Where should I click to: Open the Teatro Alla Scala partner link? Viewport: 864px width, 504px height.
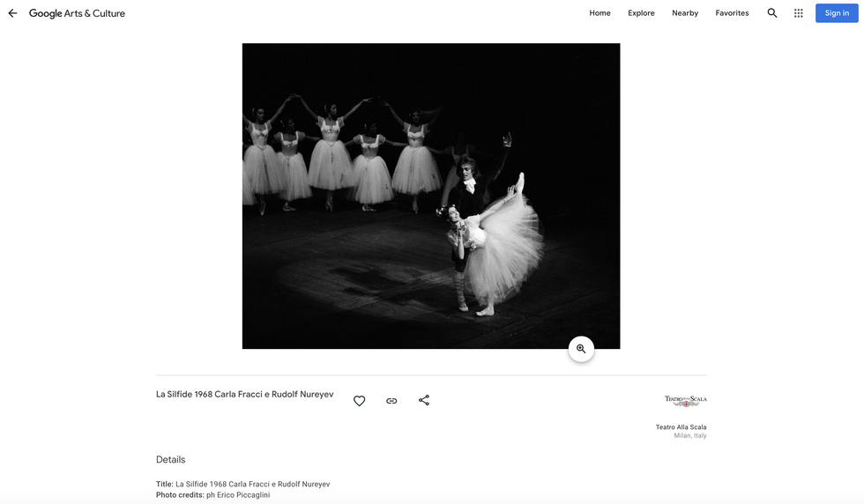pyautogui.click(x=681, y=427)
